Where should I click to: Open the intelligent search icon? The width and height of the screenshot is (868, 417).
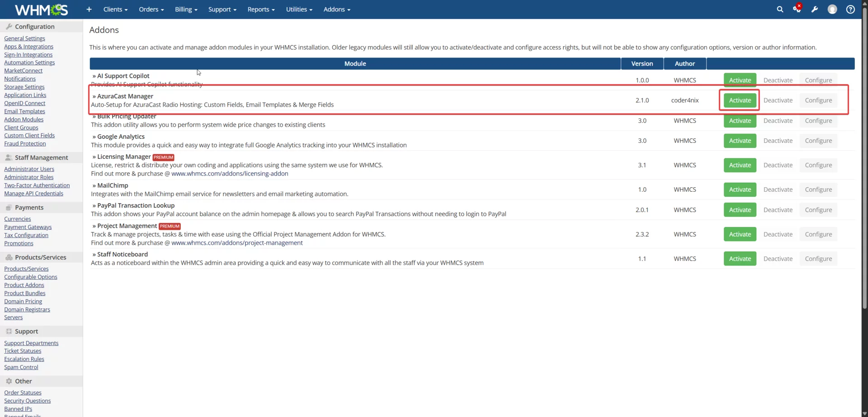[x=780, y=9]
